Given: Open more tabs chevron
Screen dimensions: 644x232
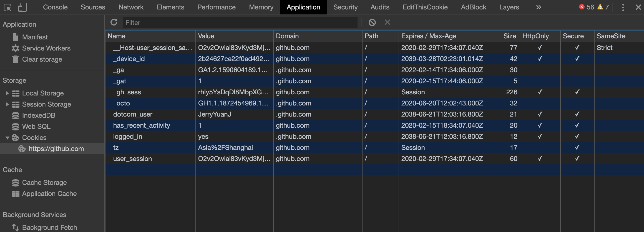Looking at the screenshot, I should [x=539, y=7].
